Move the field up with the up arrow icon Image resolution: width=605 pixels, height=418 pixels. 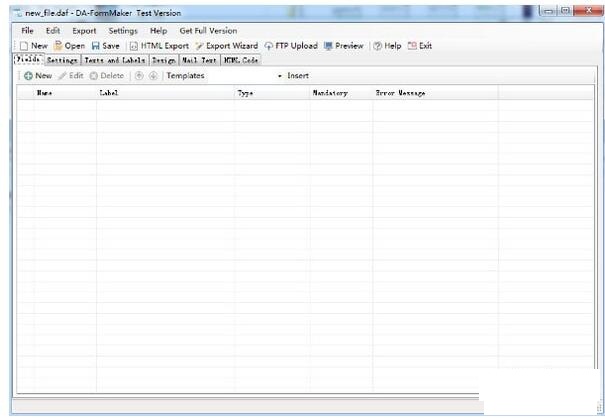139,76
